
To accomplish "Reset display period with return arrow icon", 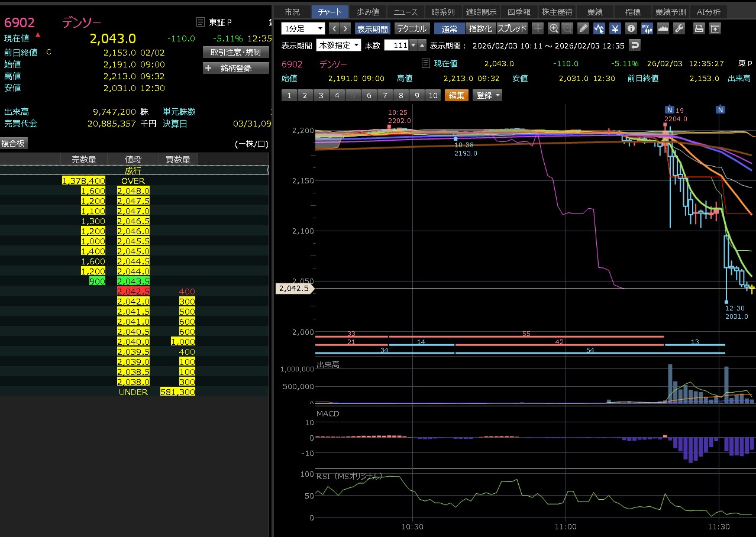I will click(635, 46).
